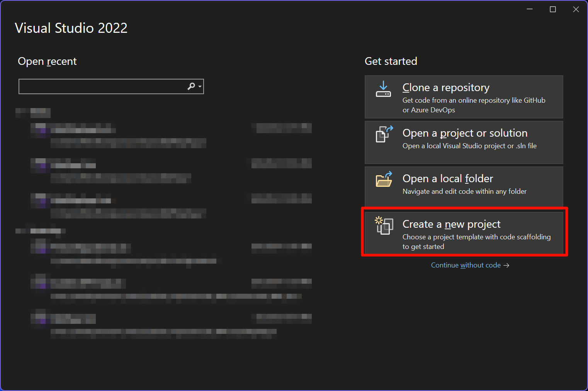This screenshot has height=391, width=588.
Task: Open the Clone a repository title
Action: pyautogui.click(x=446, y=88)
